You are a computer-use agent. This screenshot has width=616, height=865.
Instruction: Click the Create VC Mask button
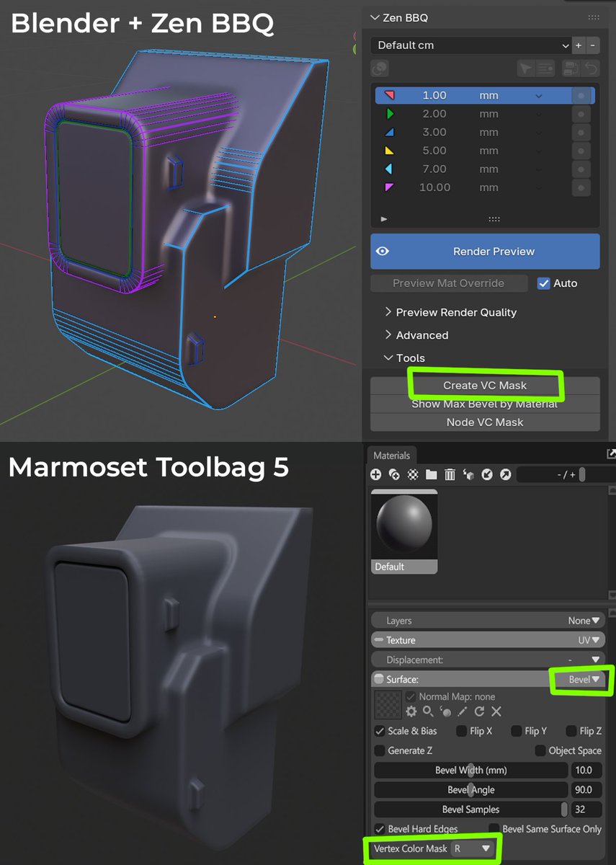pyautogui.click(x=485, y=386)
